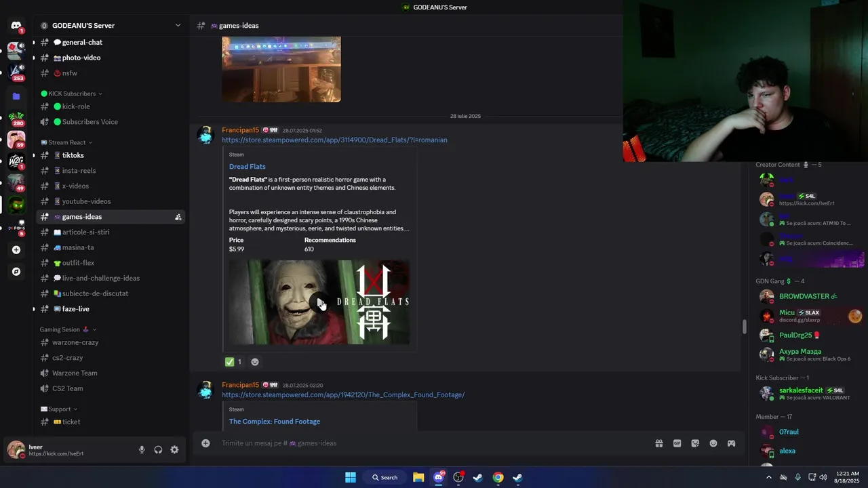This screenshot has width=868, height=488.
Task: Click Dread Flats embed title
Action: tap(248, 167)
